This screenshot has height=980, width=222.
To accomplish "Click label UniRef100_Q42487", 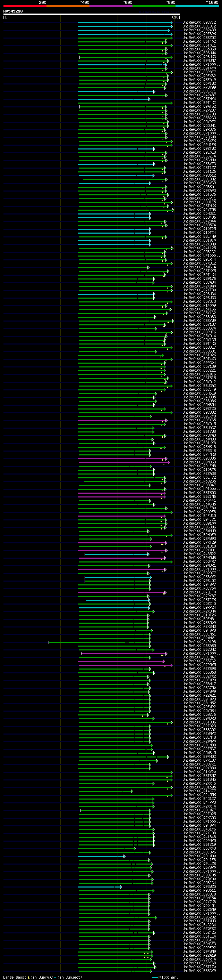I will (199, 95).
